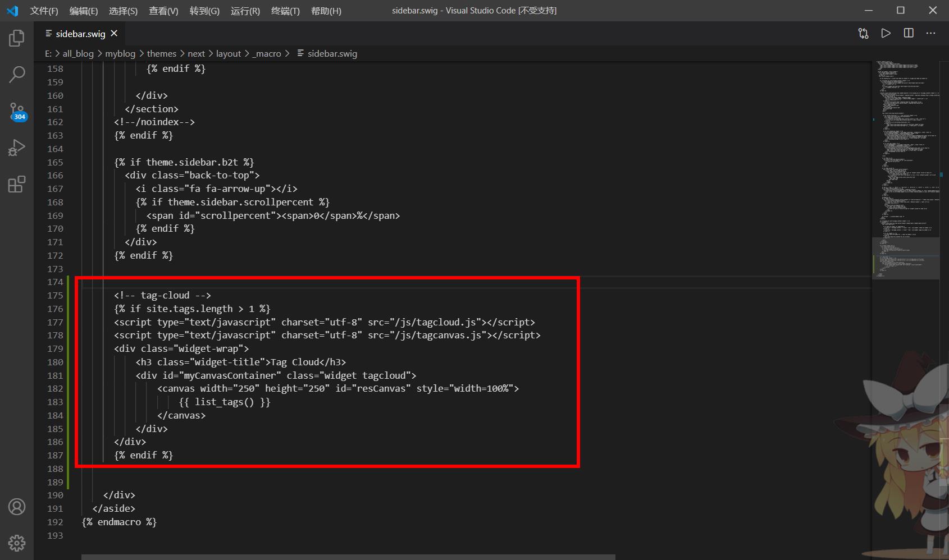Click the tagcloud.js script line
The height and width of the screenshot is (560, 949).
[325, 322]
